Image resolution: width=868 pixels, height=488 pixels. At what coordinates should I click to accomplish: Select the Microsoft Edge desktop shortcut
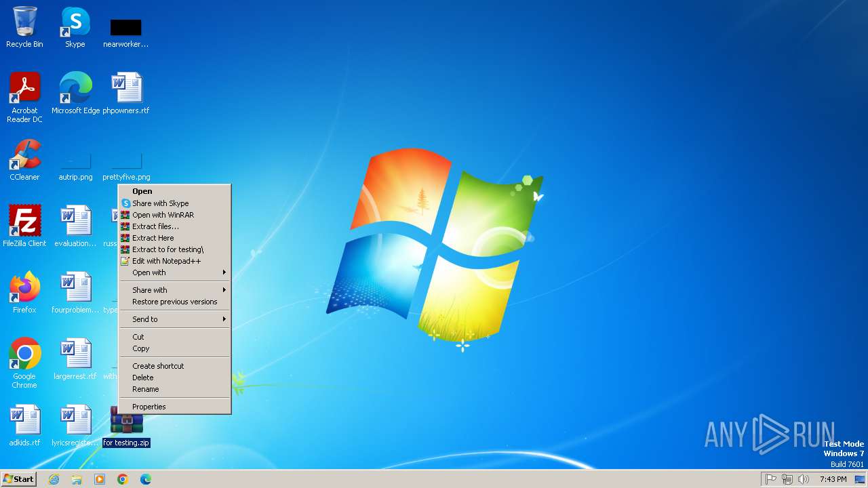pyautogui.click(x=75, y=93)
